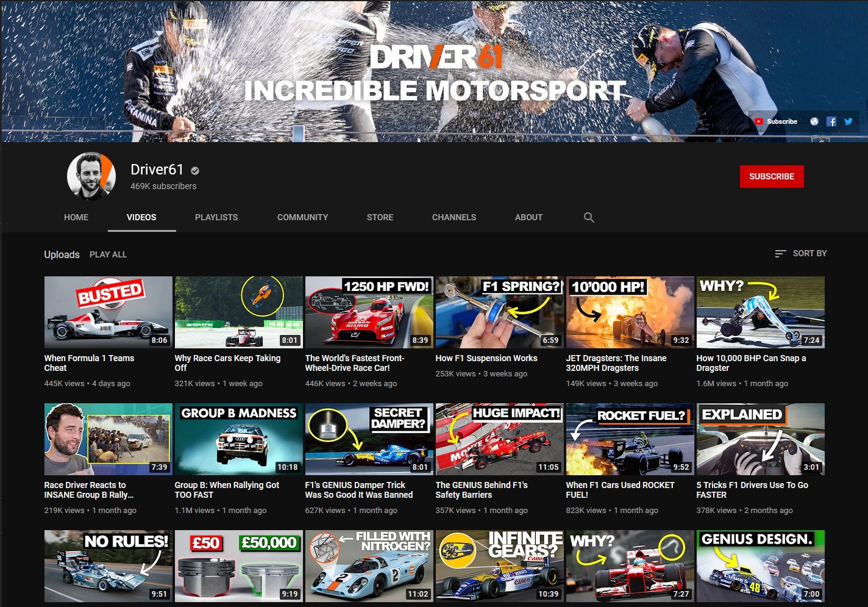
Task: Open the '1250 HP FWD!' thumbnail
Action: click(369, 312)
